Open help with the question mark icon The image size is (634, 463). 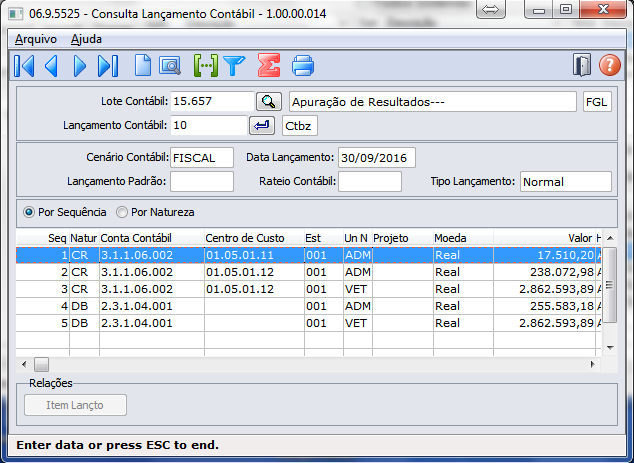609,65
